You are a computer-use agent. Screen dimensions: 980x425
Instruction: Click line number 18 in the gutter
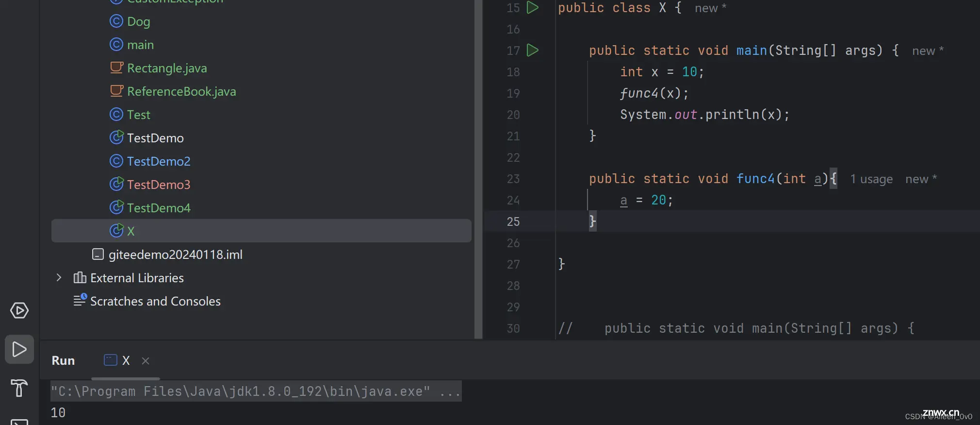click(513, 72)
